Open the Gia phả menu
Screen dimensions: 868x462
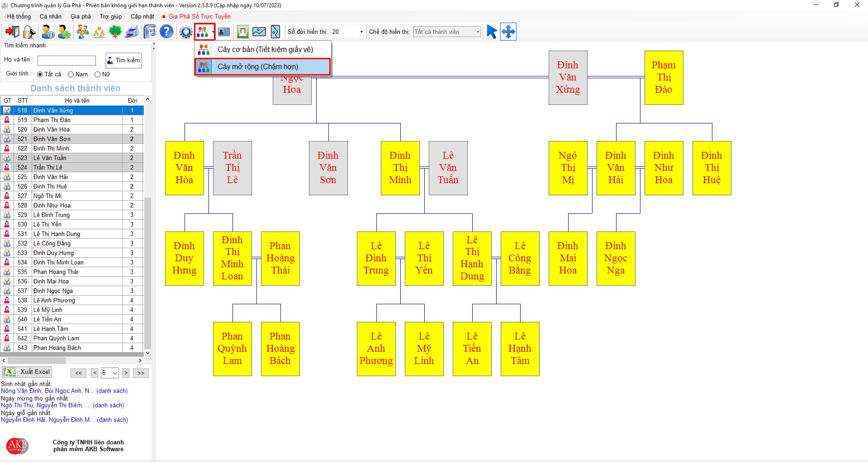[x=81, y=16]
